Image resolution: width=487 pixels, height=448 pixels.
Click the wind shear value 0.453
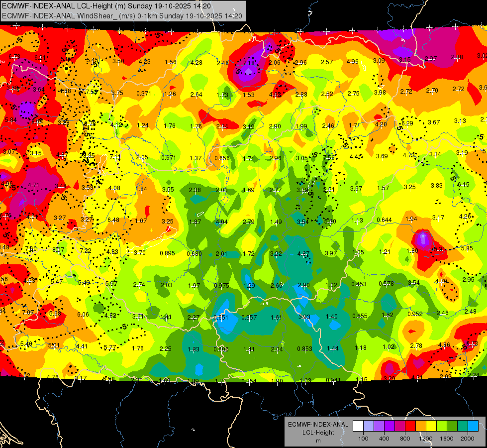(x=359, y=284)
